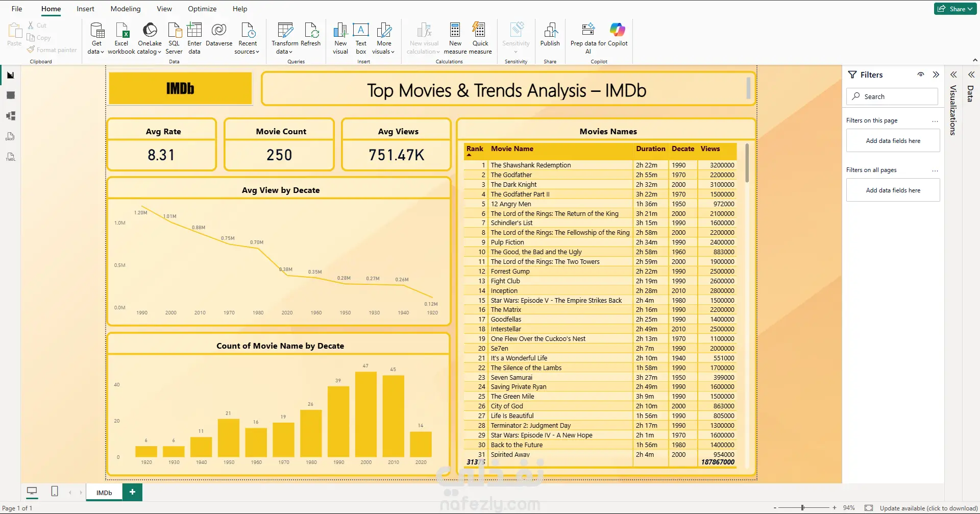
Task: Switch to mobile layout at bottom
Action: [55, 492]
